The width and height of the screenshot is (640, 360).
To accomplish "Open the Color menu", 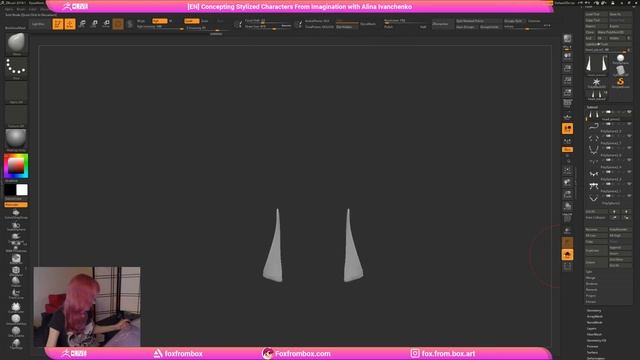I will [33, 9].
